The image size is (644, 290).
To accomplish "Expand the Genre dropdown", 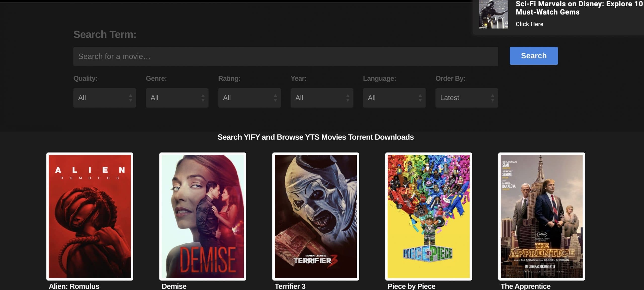I will point(177,98).
